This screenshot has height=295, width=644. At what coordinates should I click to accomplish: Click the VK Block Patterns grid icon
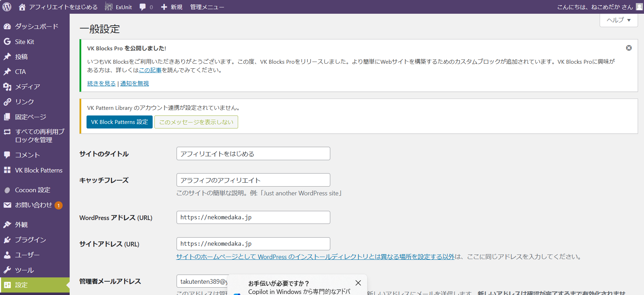tap(7, 170)
